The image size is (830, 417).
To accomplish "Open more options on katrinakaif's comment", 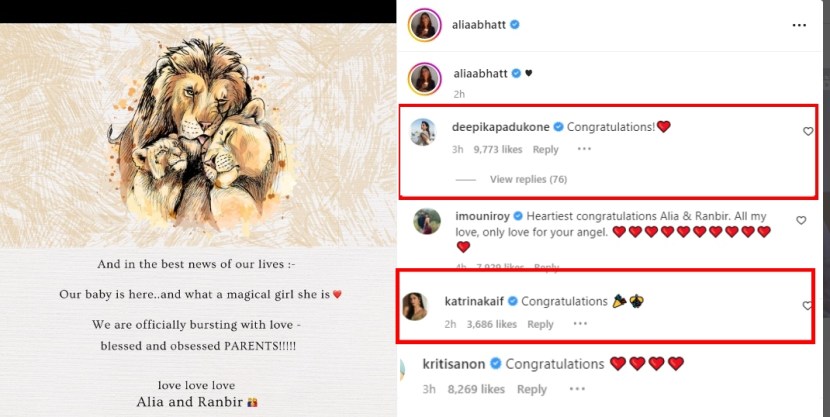I will (580, 323).
